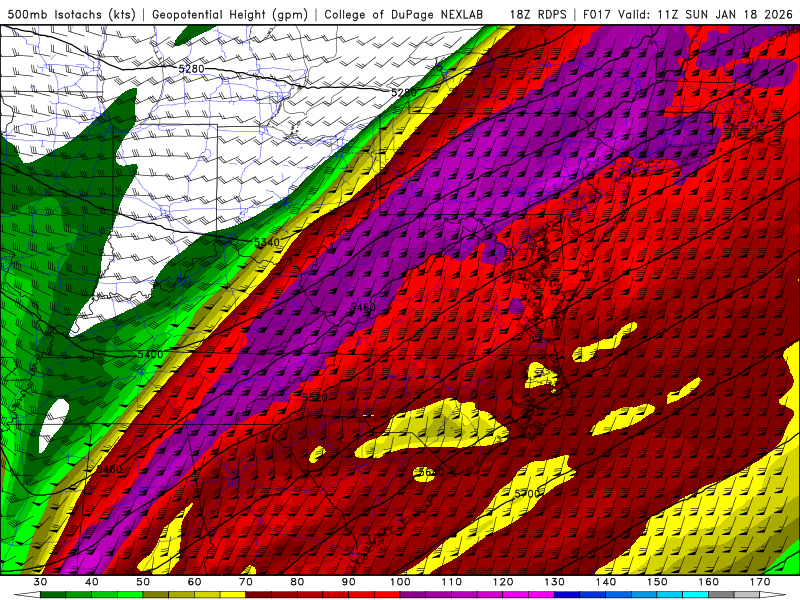Screen dimensions: 800x600
Task: Click the 80 kt label on color scale
Action: pyautogui.click(x=297, y=582)
